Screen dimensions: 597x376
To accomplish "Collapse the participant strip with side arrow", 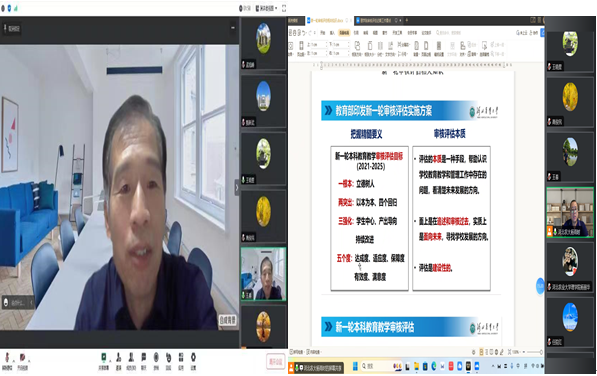I will pyautogui.click(x=237, y=188).
